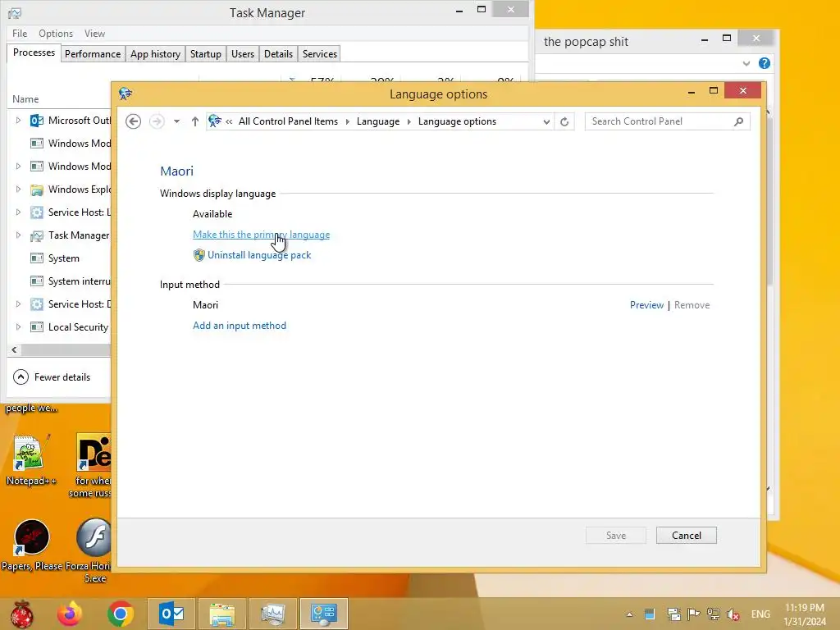Image resolution: width=840 pixels, height=630 pixels.
Task: Switch to Task Manager on the taskbar
Action: (x=272, y=614)
